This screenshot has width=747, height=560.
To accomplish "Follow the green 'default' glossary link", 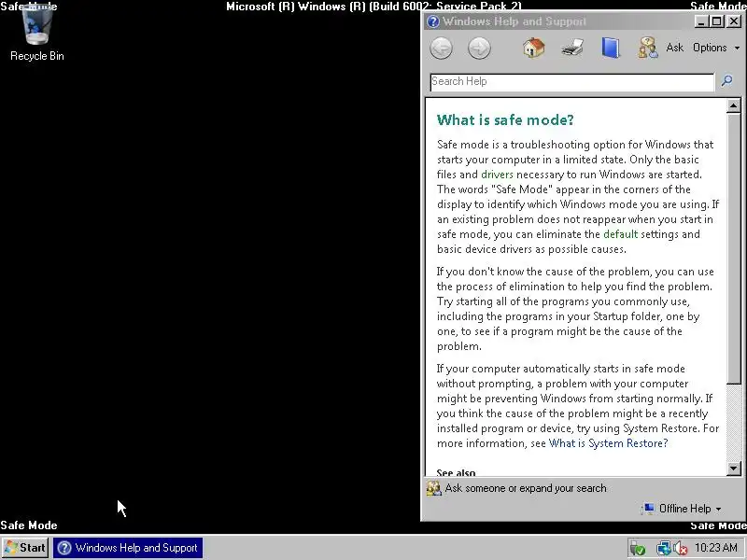I will tap(620, 234).
